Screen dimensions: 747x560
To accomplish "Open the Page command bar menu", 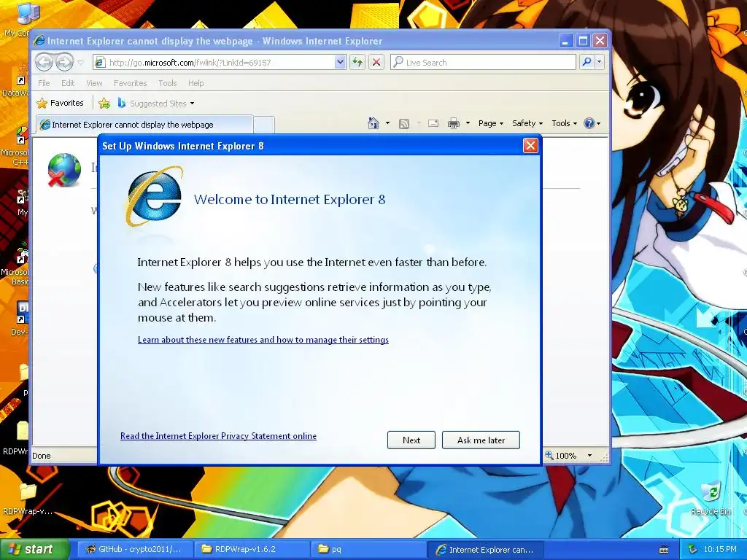I will [x=491, y=123].
